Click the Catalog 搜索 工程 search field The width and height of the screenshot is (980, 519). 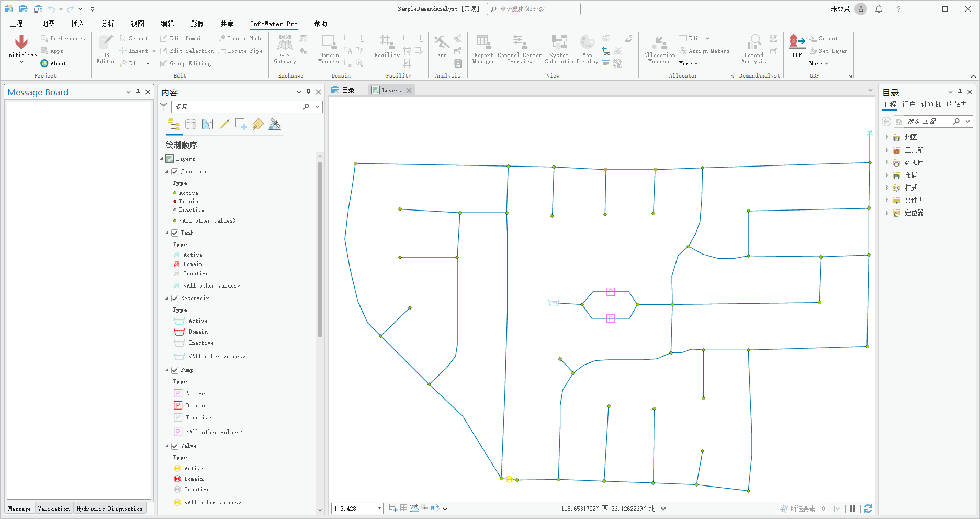click(928, 122)
